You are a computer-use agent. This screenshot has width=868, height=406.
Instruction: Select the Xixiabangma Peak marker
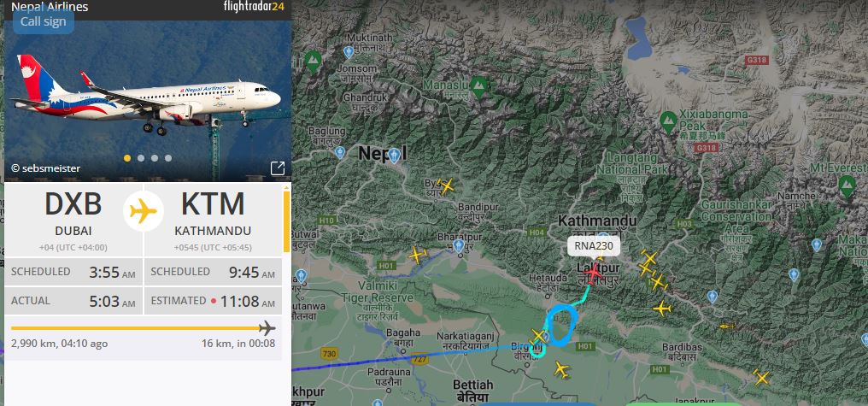coord(668,121)
